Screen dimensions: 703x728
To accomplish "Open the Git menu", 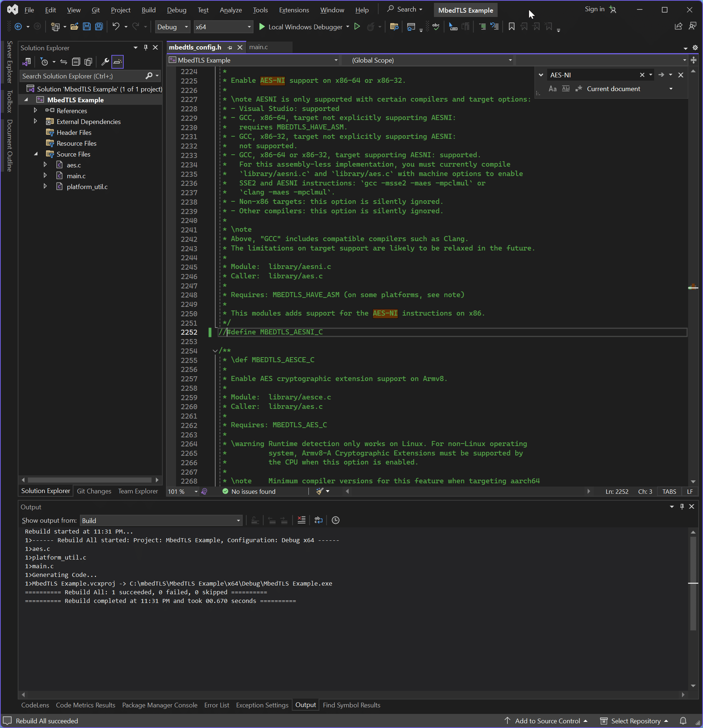I will (x=96, y=10).
